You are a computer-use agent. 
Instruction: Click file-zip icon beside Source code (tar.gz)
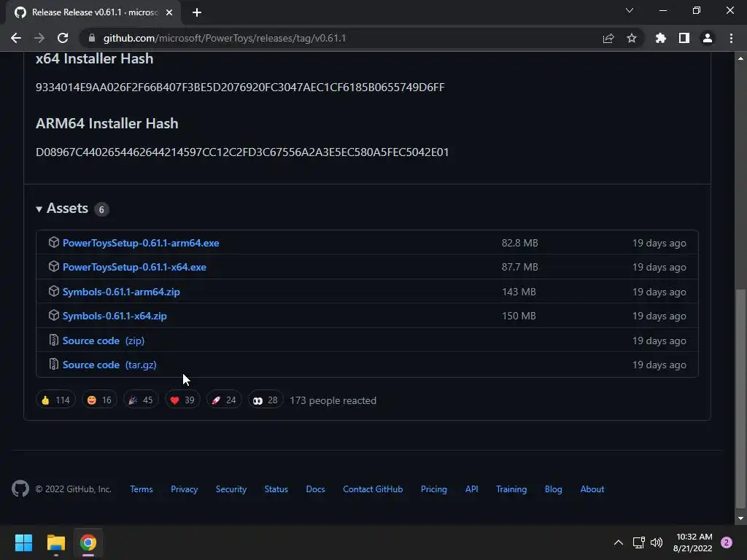tap(54, 365)
